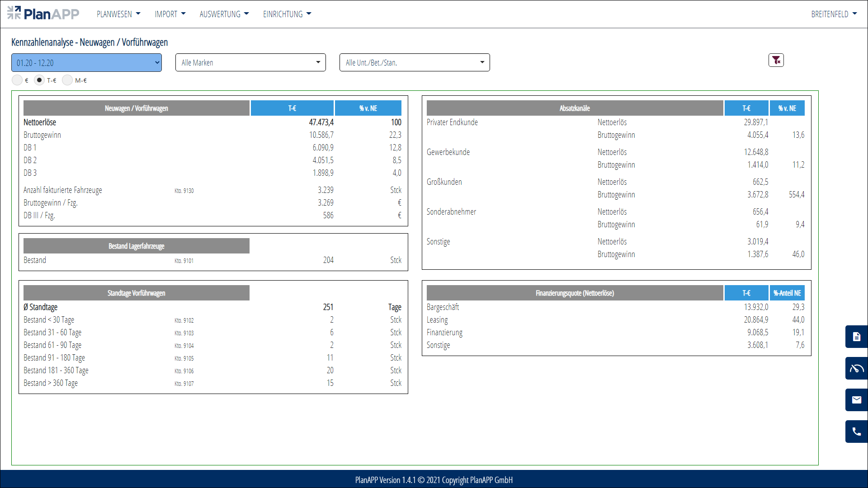Open the 01.20 - 12.20 period dropdown

coord(86,63)
